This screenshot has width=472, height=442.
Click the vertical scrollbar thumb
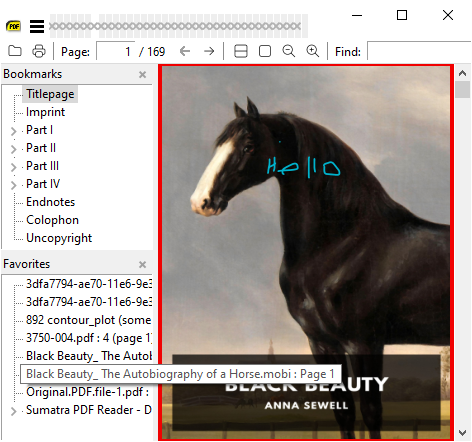coord(462,89)
